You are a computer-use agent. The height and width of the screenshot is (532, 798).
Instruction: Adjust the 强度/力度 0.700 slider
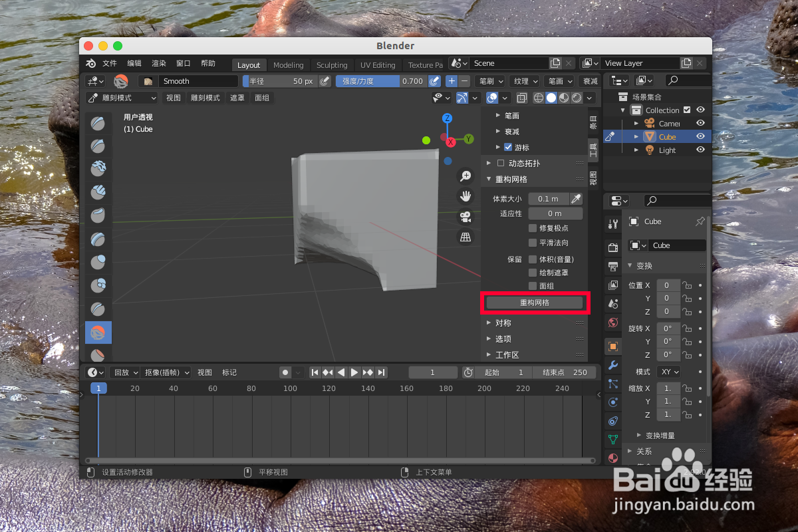pyautogui.click(x=380, y=81)
